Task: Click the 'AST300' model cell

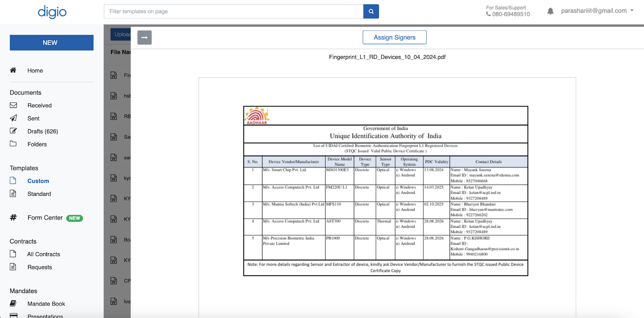Action: 340,227
